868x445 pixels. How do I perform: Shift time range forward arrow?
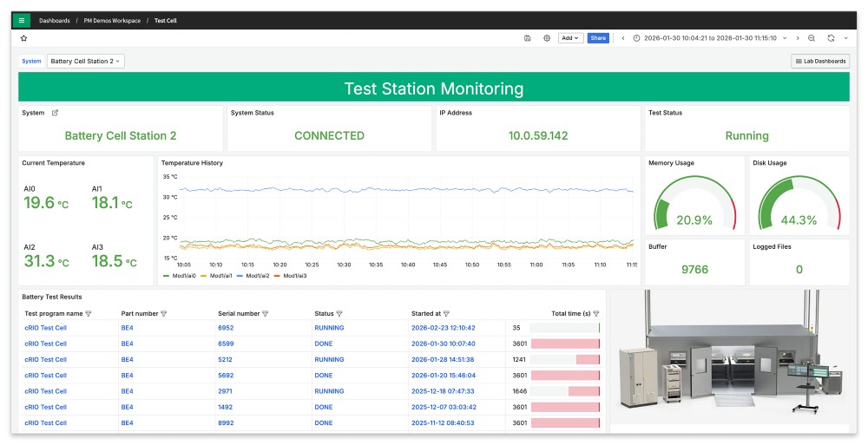797,38
